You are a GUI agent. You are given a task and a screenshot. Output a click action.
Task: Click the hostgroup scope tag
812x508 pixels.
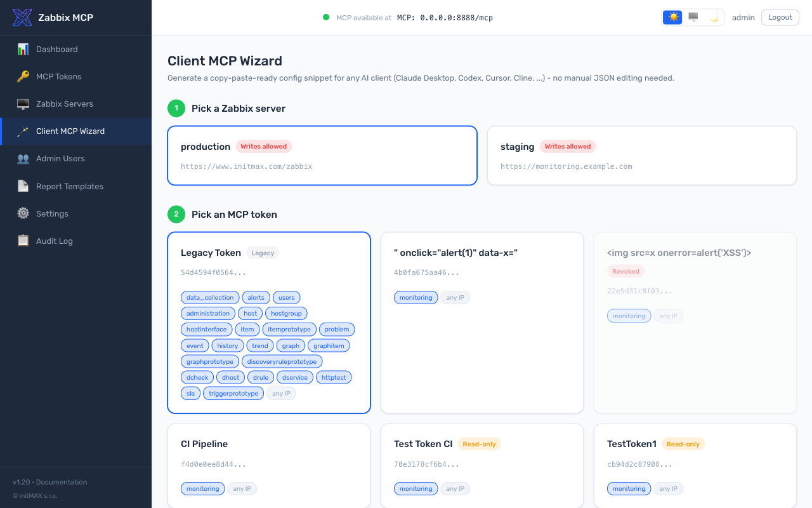point(286,313)
